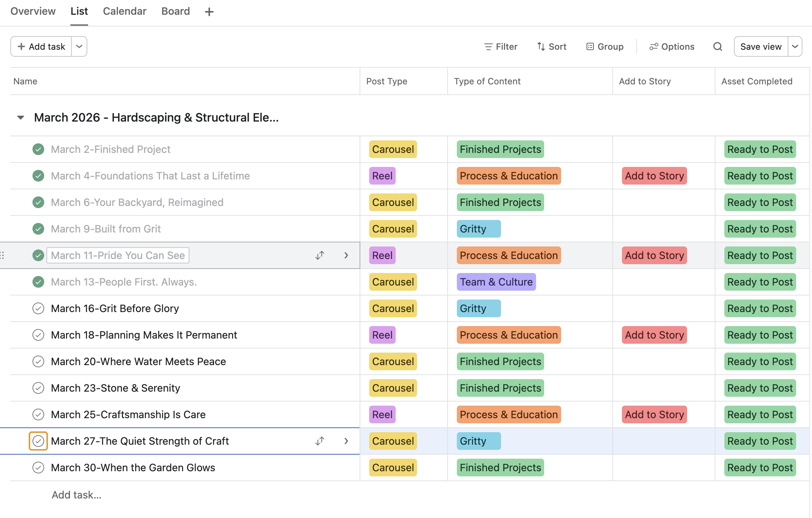Click the Sort arrows icon
812x518 pixels.
(541, 46)
